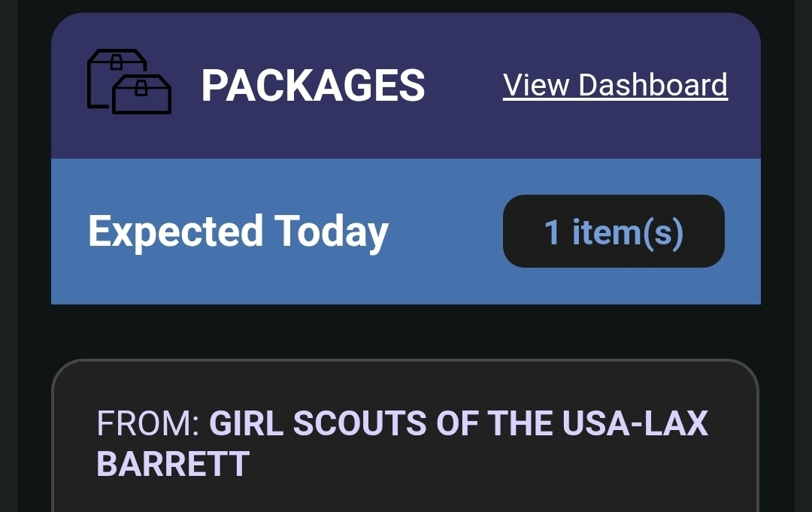Tap the word "Expected" in blue bar
The height and width of the screenshot is (512, 812).
(x=175, y=232)
